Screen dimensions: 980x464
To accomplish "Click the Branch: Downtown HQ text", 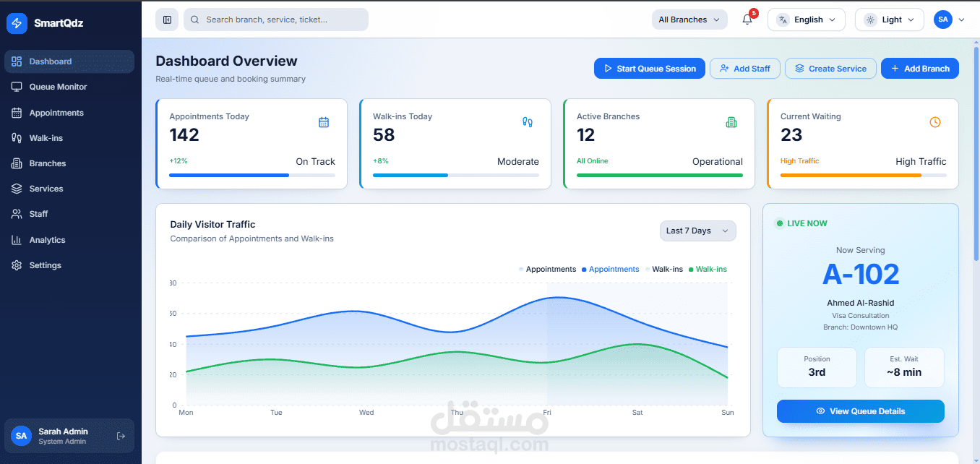I will click(861, 327).
